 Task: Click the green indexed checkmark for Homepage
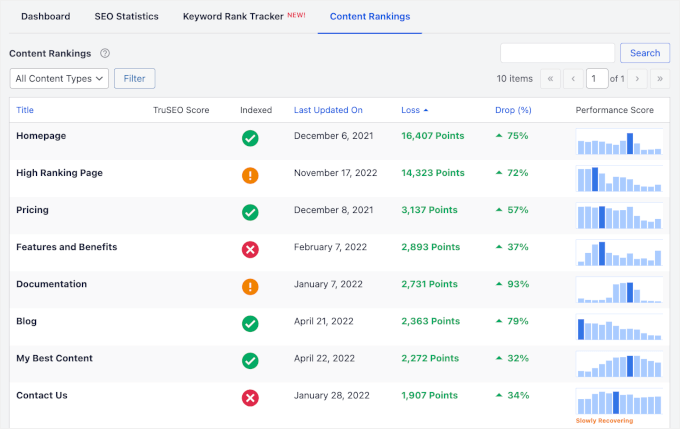(x=250, y=138)
